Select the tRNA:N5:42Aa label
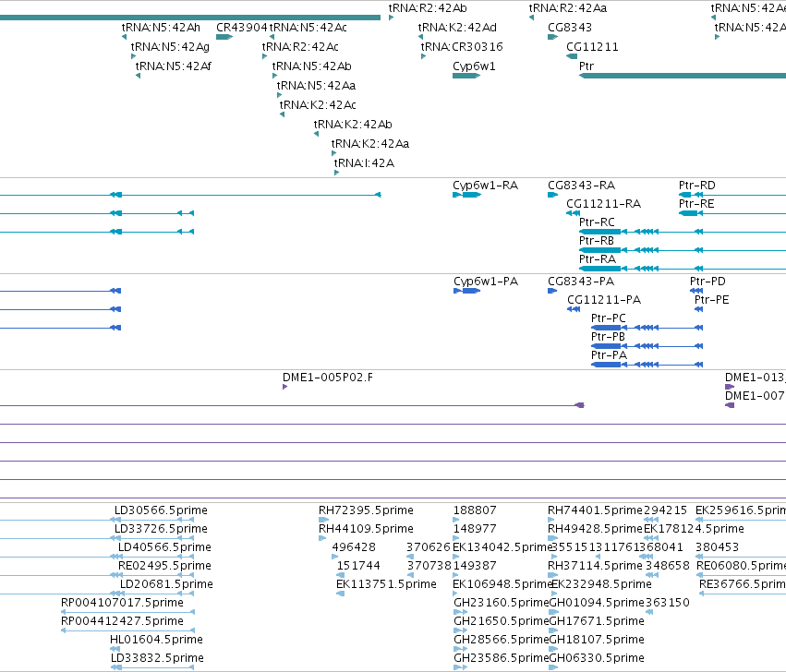 316,86
